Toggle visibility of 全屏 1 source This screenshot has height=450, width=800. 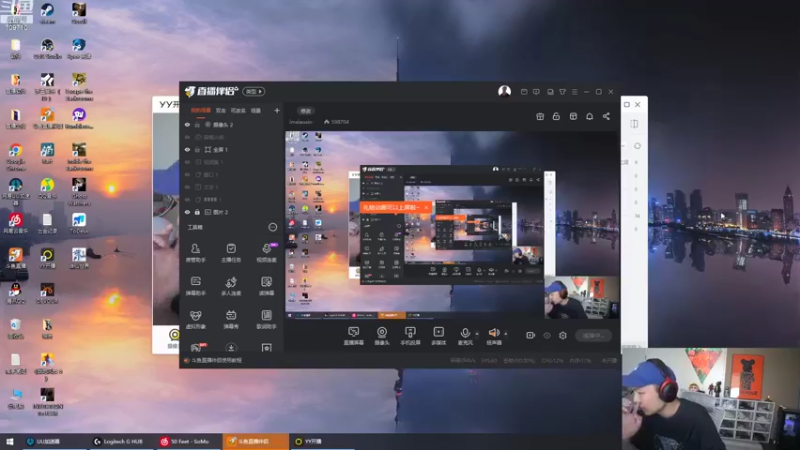click(187, 149)
